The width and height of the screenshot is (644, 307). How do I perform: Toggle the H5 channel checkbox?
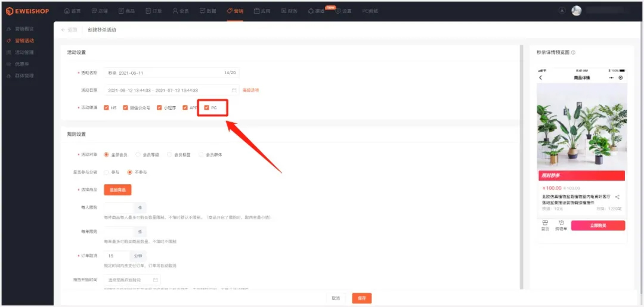[x=106, y=108]
